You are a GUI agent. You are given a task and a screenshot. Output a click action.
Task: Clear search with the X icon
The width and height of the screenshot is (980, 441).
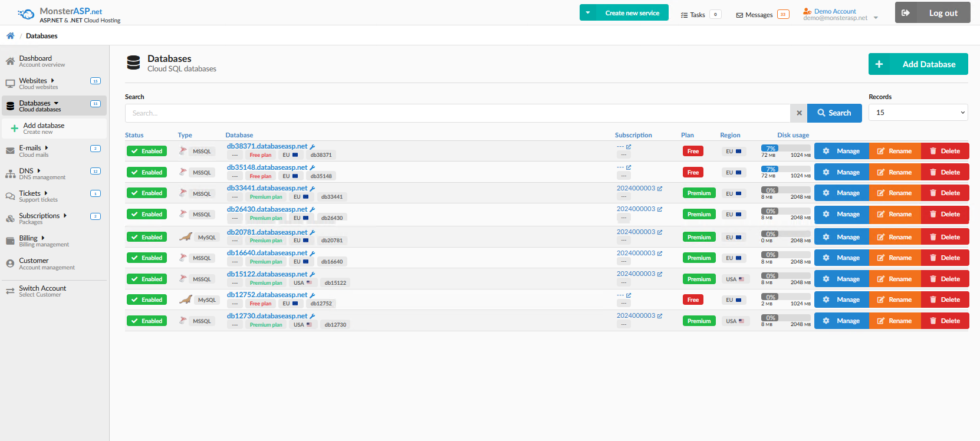click(x=799, y=113)
